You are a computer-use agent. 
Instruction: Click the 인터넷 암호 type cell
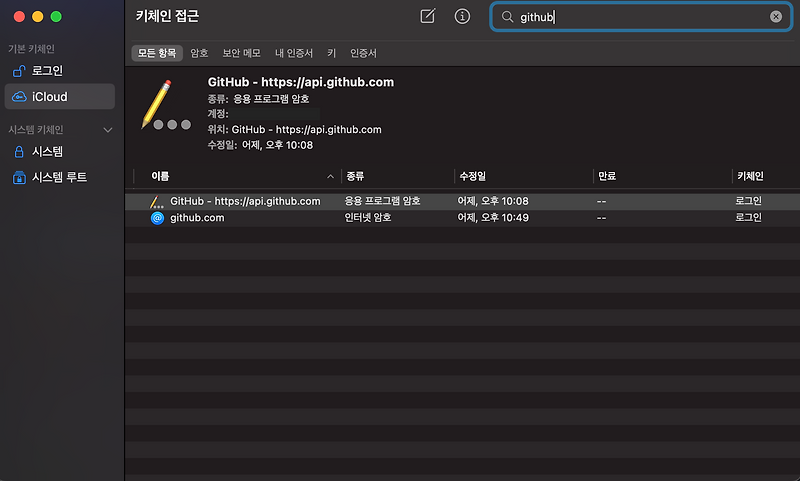tap(367, 218)
